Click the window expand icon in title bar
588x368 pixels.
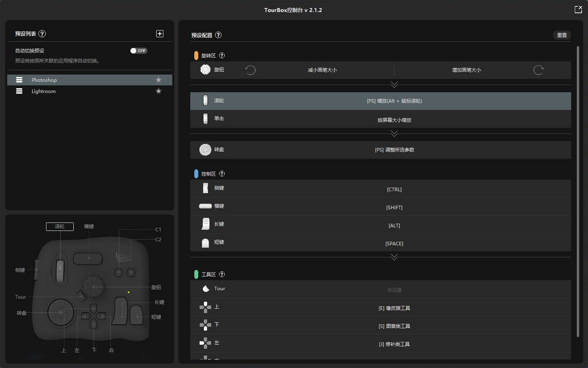[x=578, y=10]
